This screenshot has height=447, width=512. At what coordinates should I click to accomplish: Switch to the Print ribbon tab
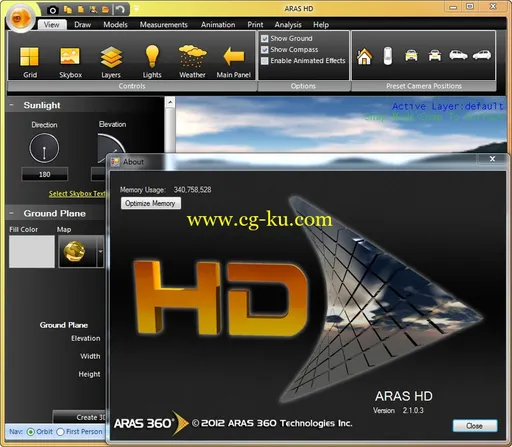(255, 25)
